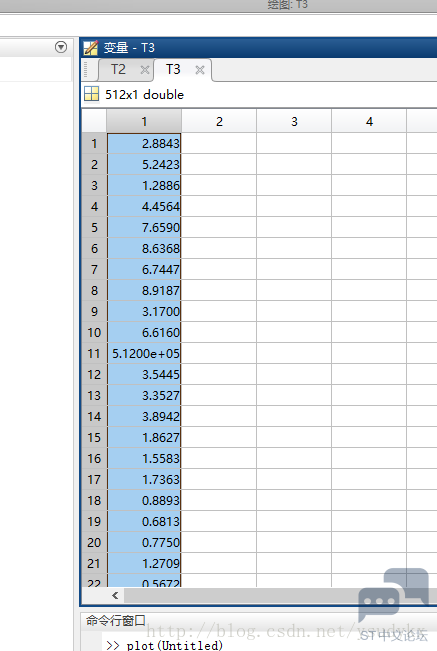This screenshot has width=437, height=651.
Task: Select column header 3
Action: pyautogui.click(x=294, y=122)
